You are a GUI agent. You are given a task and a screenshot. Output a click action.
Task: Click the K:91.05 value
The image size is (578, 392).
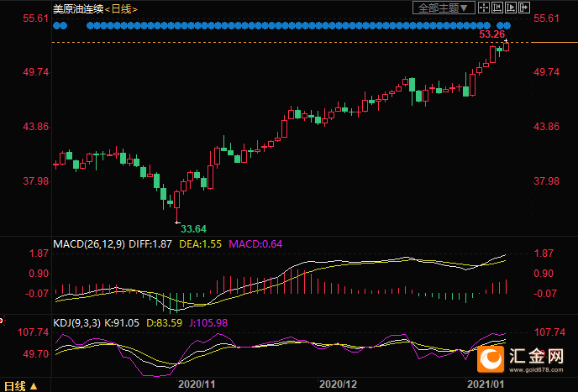tap(122, 323)
